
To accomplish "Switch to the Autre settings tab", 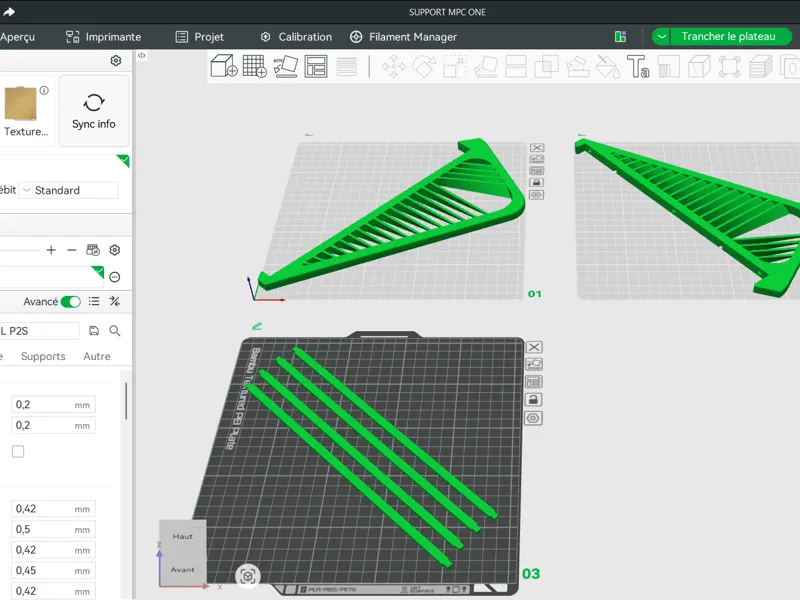I will tap(97, 356).
